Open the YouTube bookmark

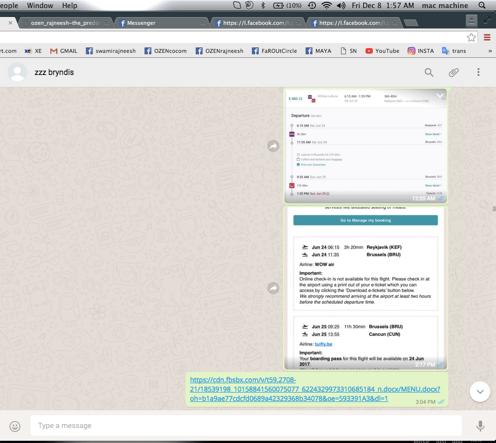point(382,51)
